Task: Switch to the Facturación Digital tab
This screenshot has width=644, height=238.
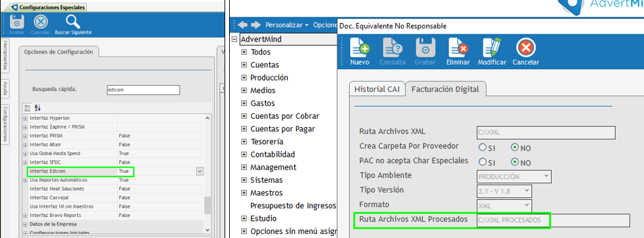Action: (x=445, y=89)
